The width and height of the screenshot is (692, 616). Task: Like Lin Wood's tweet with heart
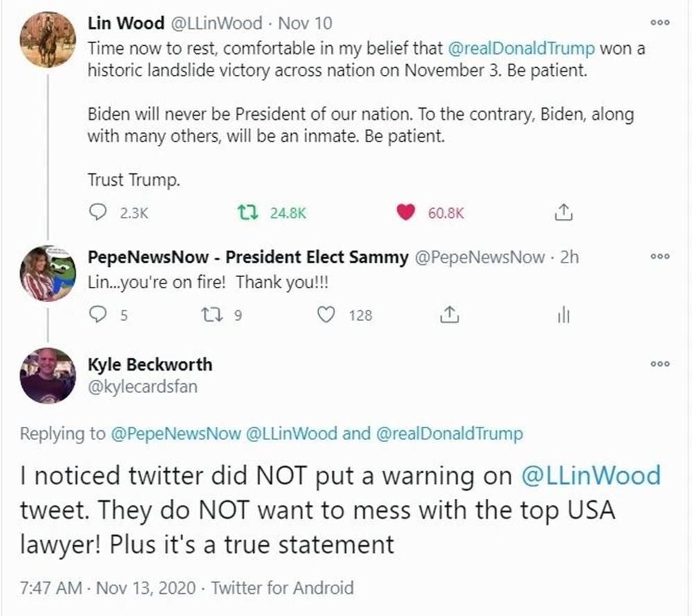tap(406, 213)
